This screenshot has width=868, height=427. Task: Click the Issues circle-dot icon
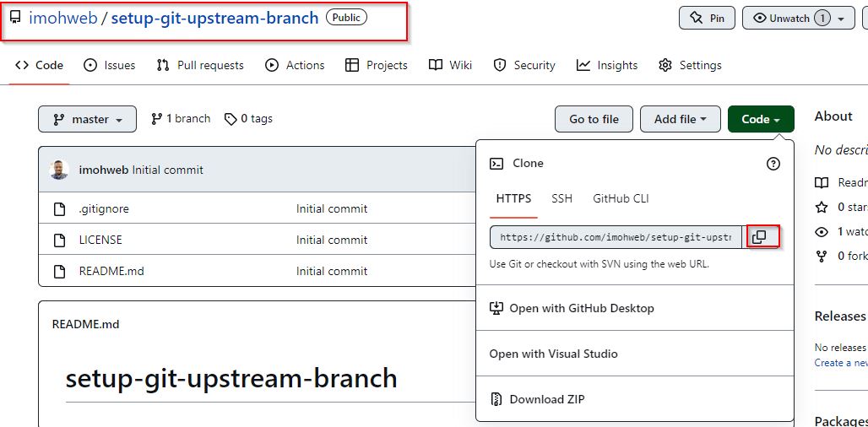click(90, 65)
